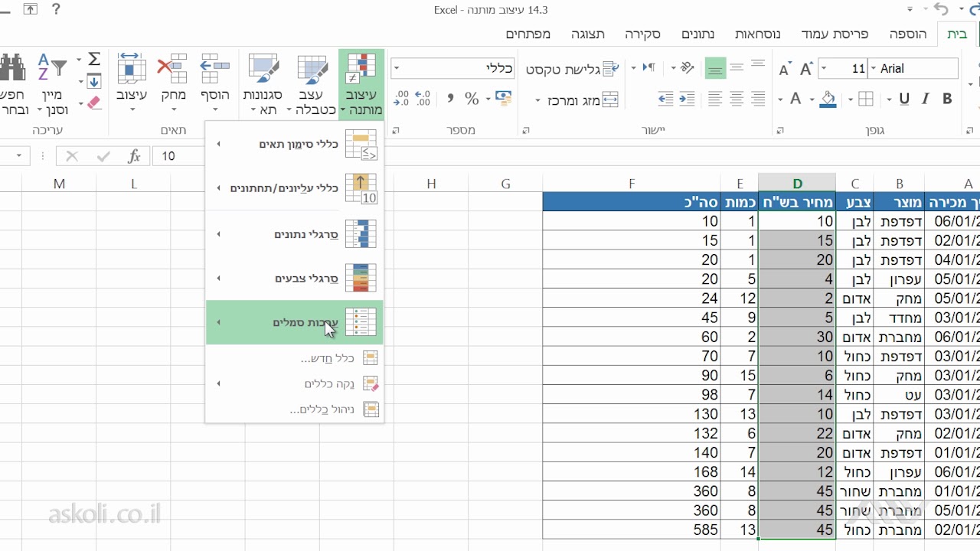Open the font size 11 dropdown
This screenshot has width=980, height=551.
(824, 69)
